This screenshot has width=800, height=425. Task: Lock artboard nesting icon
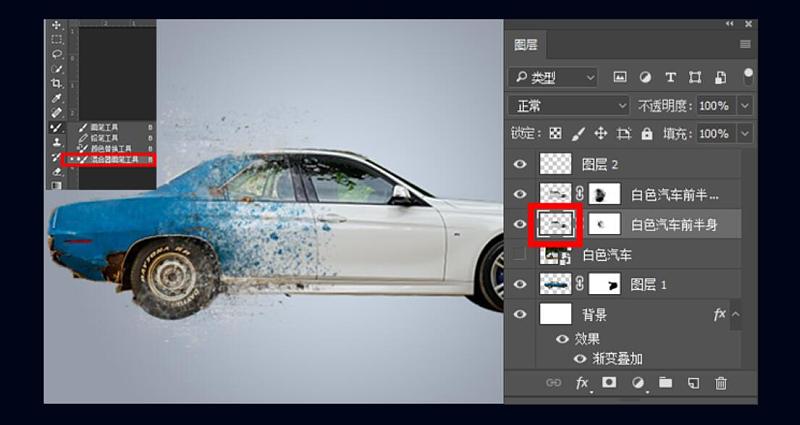[x=623, y=134]
